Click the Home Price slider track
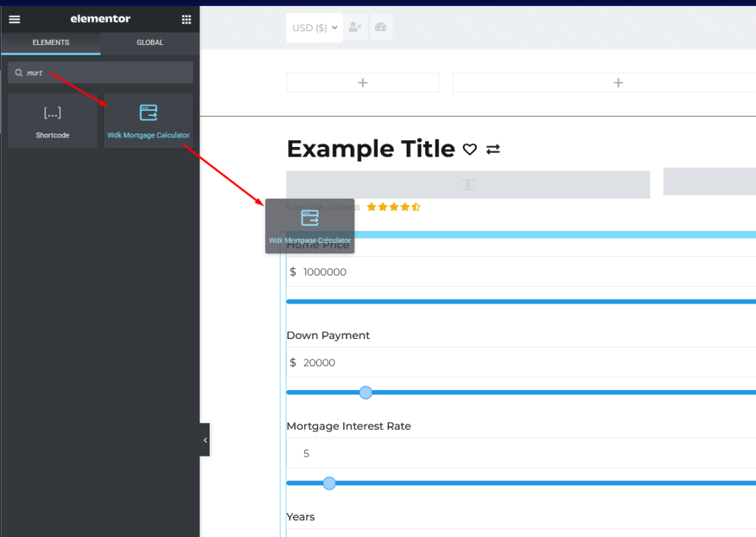 tap(521, 301)
